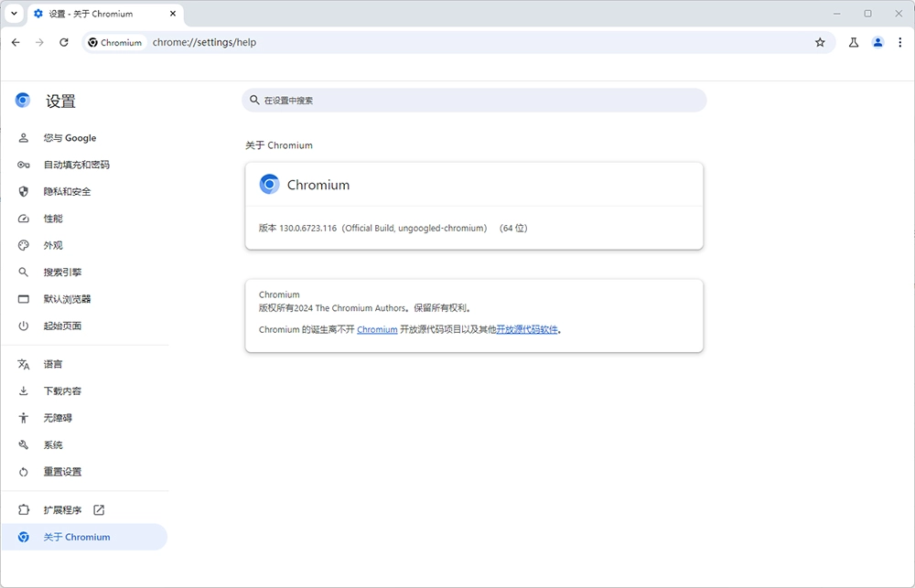Click the Chromium name in the about card
This screenshot has height=588, width=915.
[318, 185]
